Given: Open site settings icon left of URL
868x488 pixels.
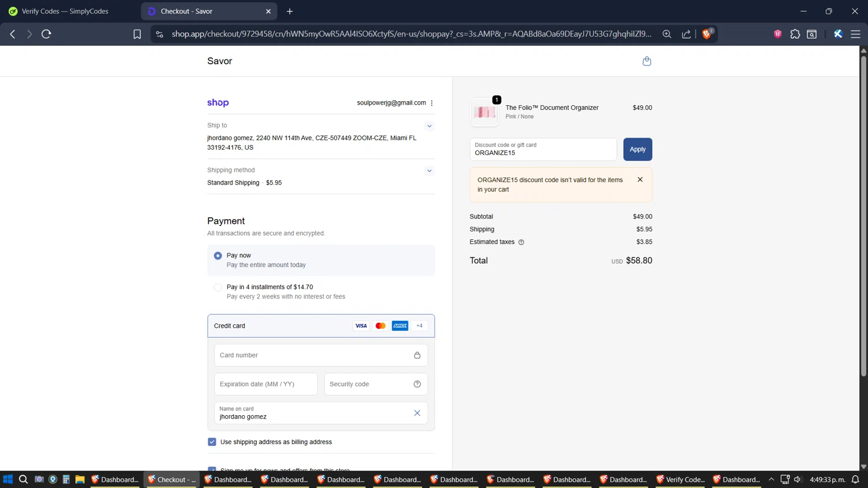Looking at the screenshot, I should [160, 34].
